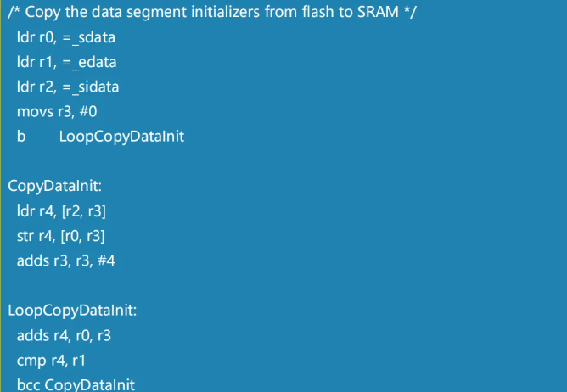Click the 'ldr r2, =_sidata' line
This screenshot has width=567, height=392.
[68, 87]
